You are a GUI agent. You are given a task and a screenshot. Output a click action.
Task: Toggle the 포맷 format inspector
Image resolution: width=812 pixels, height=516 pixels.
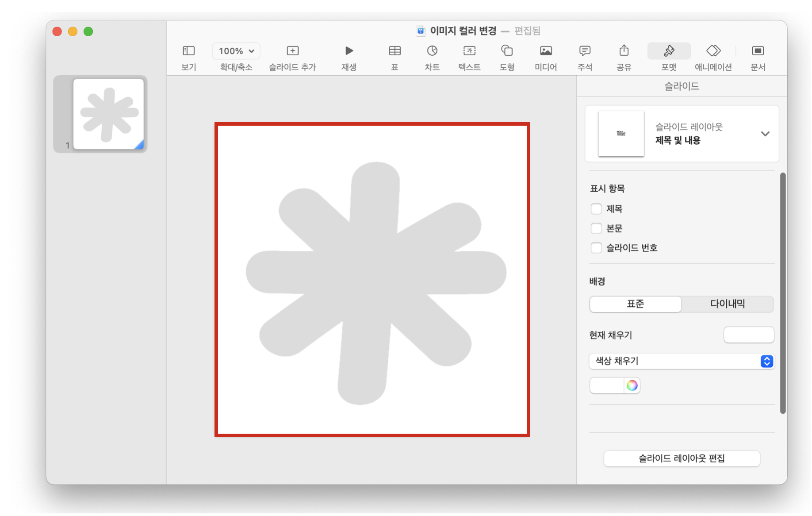(669, 51)
